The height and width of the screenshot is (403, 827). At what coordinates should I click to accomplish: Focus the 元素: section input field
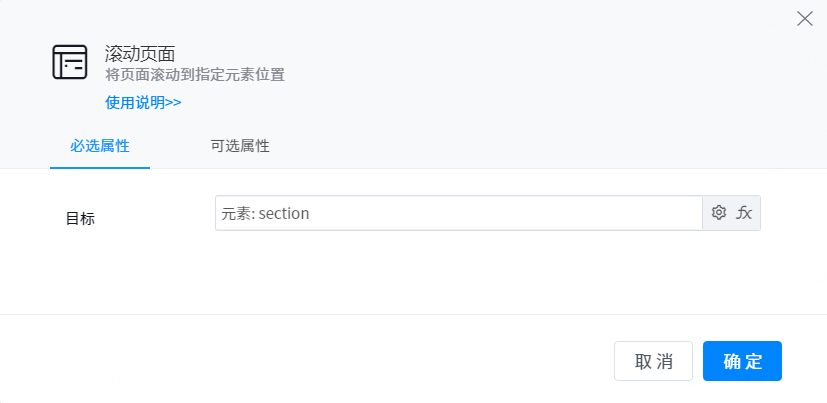click(x=458, y=213)
